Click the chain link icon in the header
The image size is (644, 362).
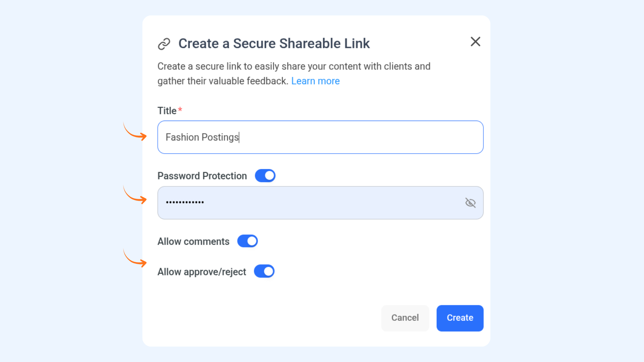click(x=164, y=44)
